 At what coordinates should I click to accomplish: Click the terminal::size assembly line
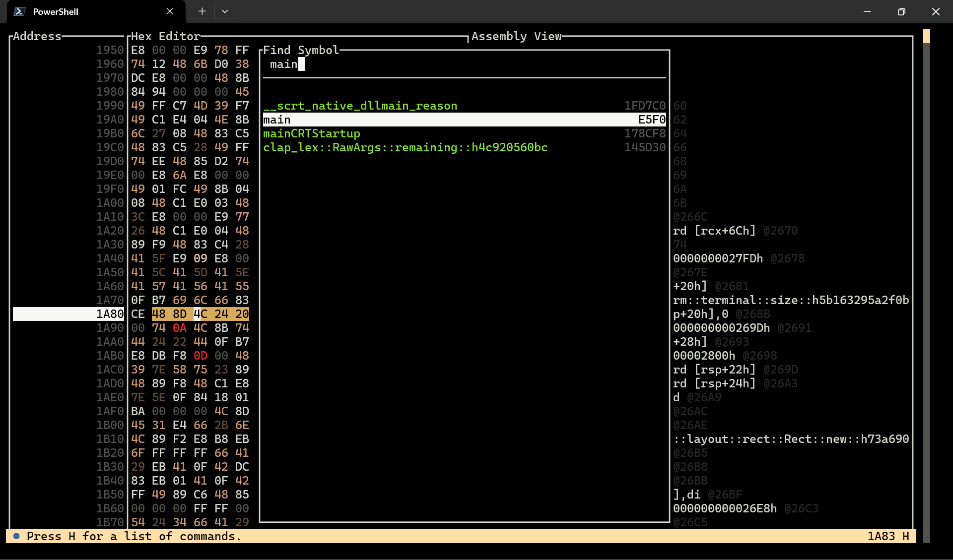[x=791, y=300]
